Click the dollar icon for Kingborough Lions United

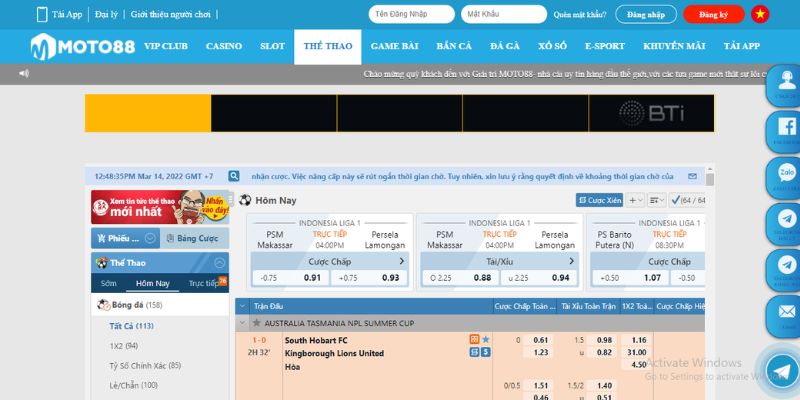pos(486,352)
